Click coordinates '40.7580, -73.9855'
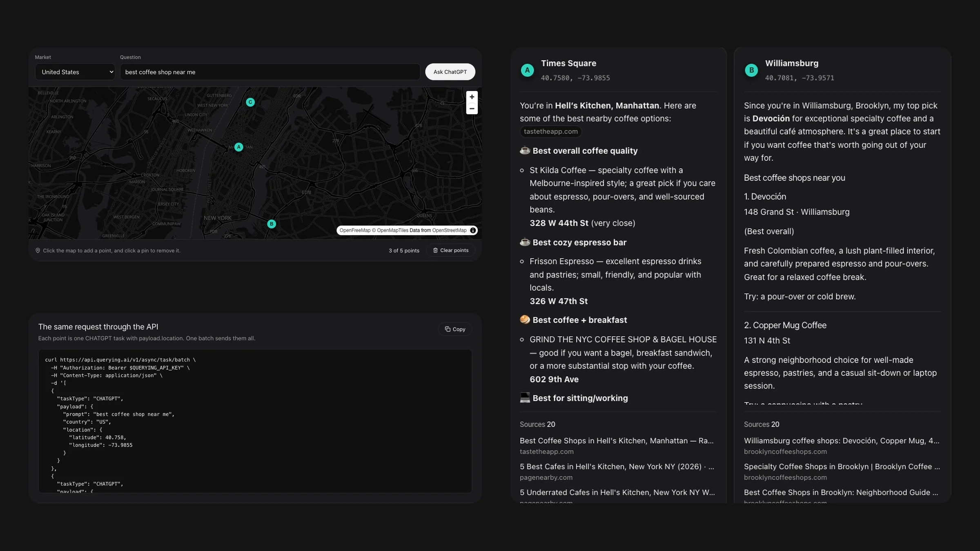The image size is (980, 551). click(575, 78)
